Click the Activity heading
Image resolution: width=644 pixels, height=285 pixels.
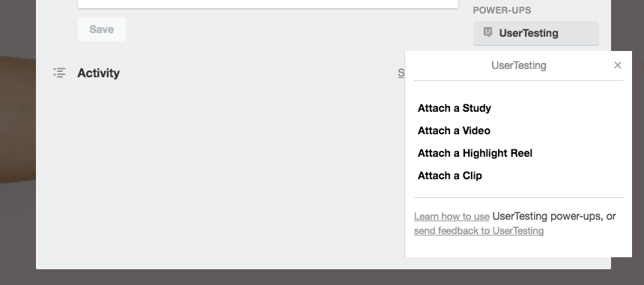pos(99,73)
